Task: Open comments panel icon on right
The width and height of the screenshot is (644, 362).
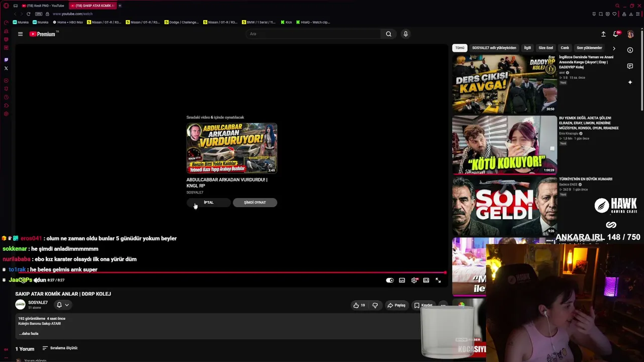Action: (630, 66)
